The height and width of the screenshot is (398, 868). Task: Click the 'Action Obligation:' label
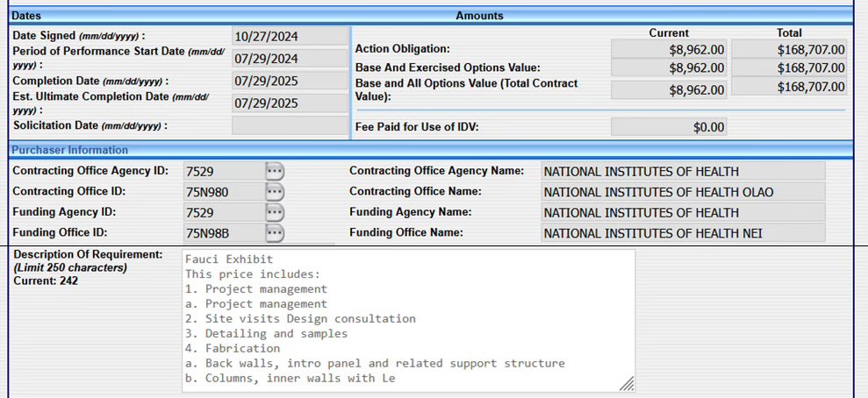(x=403, y=48)
